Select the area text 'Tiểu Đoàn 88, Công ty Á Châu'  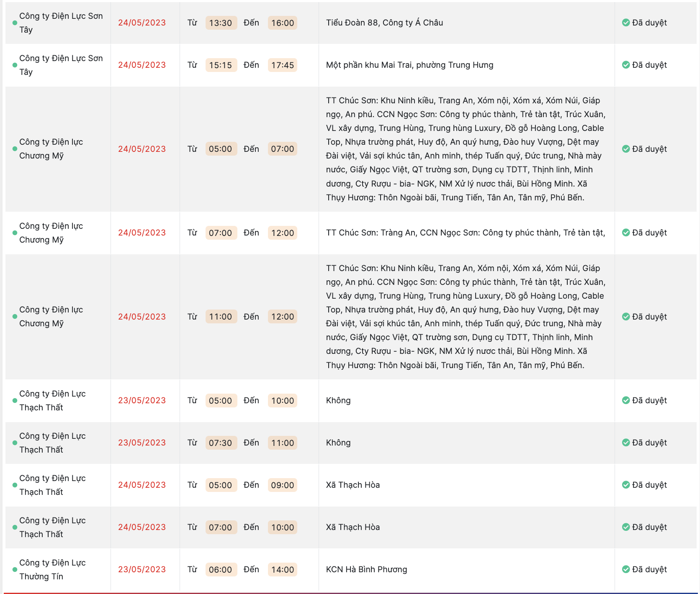pyautogui.click(x=384, y=23)
